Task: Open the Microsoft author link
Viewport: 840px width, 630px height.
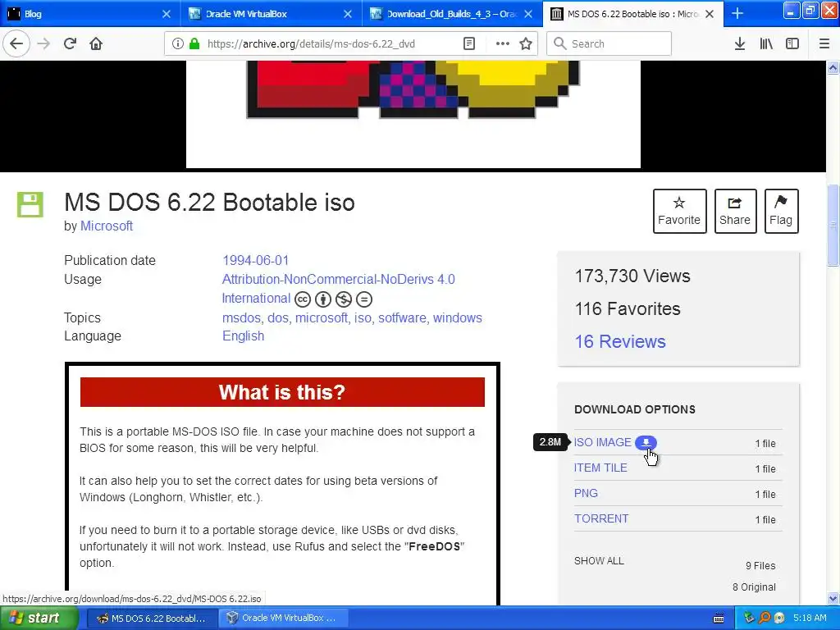Action: (107, 226)
